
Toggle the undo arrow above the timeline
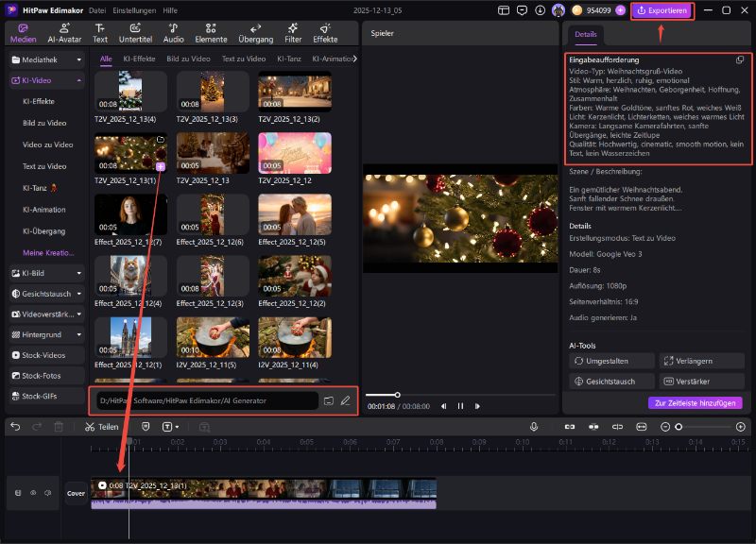16,426
